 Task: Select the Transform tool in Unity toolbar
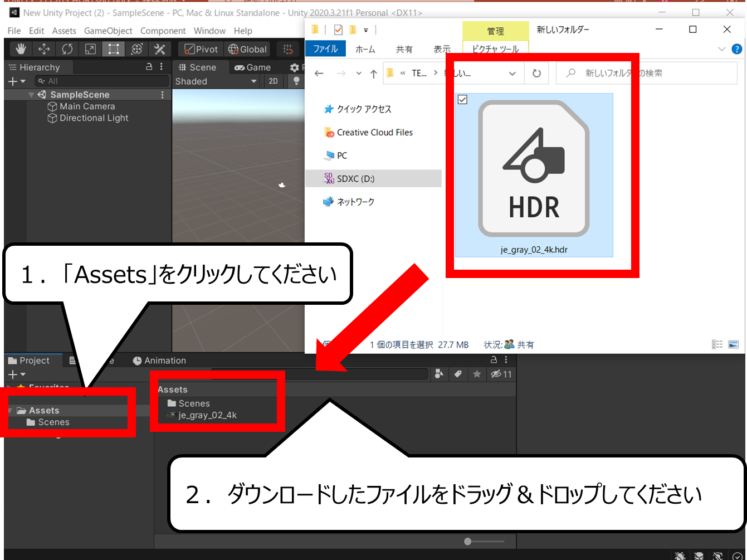(136, 49)
